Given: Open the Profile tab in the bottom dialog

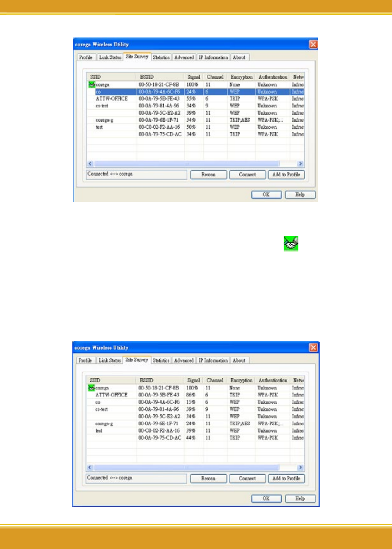Looking at the screenshot, I should coord(86,361).
